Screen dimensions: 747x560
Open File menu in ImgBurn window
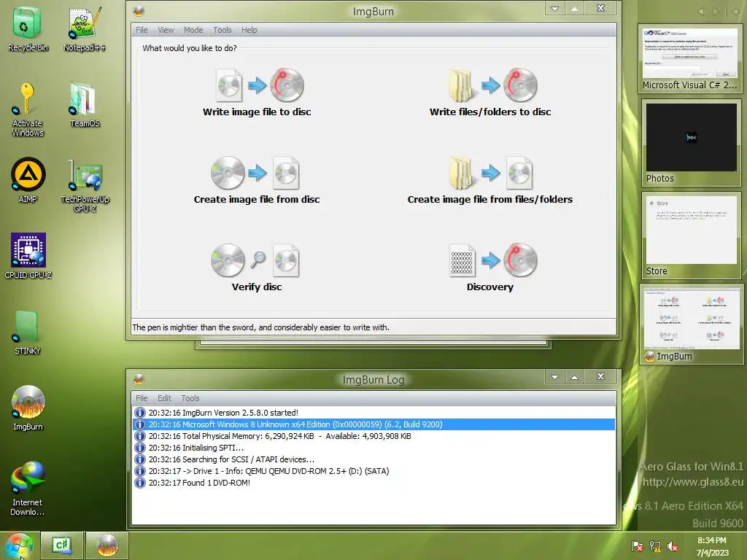142,30
